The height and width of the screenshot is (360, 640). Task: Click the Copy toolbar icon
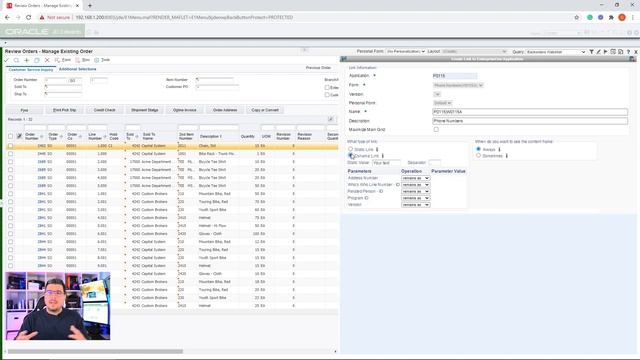(x=37, y=60)
